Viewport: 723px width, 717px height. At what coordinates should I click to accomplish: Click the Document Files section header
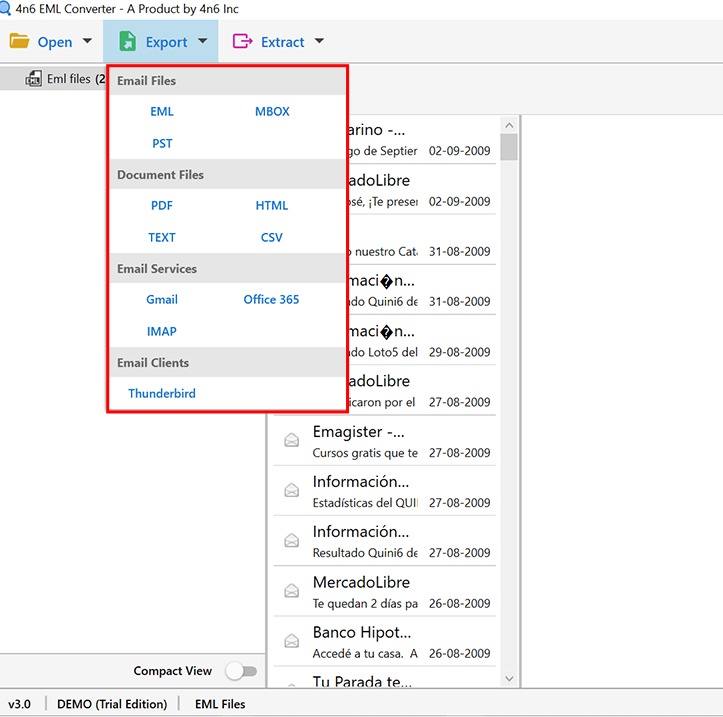[227, 175]
